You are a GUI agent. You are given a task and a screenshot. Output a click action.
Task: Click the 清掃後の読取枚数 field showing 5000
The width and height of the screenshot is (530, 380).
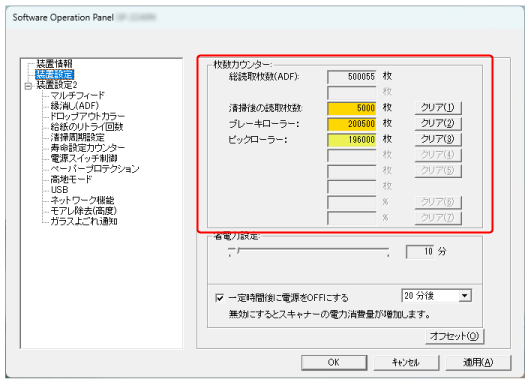pyautogui.click(x=352, y=108)
